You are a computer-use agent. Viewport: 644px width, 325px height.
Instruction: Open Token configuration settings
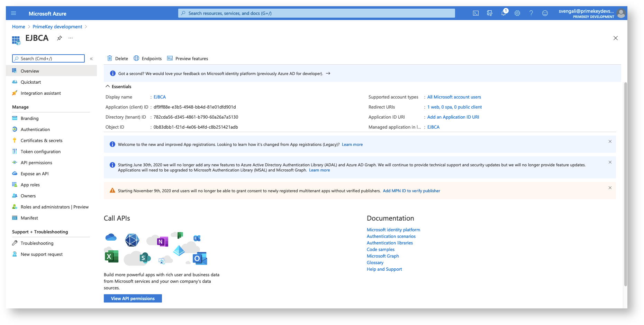pos(40,151)
